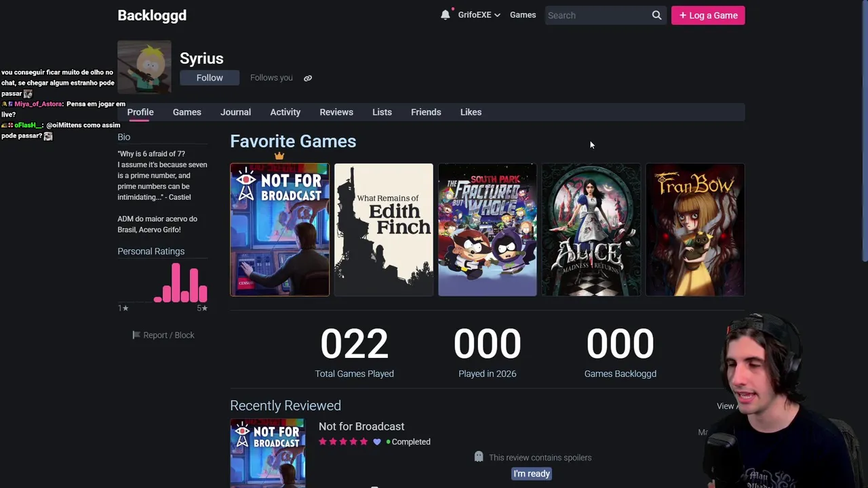This screenshot has height=488, width=868.
Task: Open South Park Fractured But Whole cover
Action: (x=488, y=230)
